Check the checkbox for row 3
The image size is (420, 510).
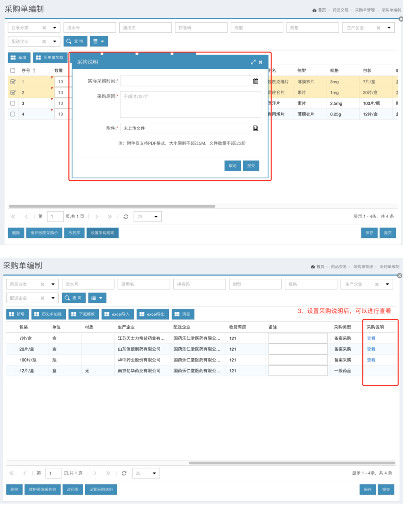13,103
